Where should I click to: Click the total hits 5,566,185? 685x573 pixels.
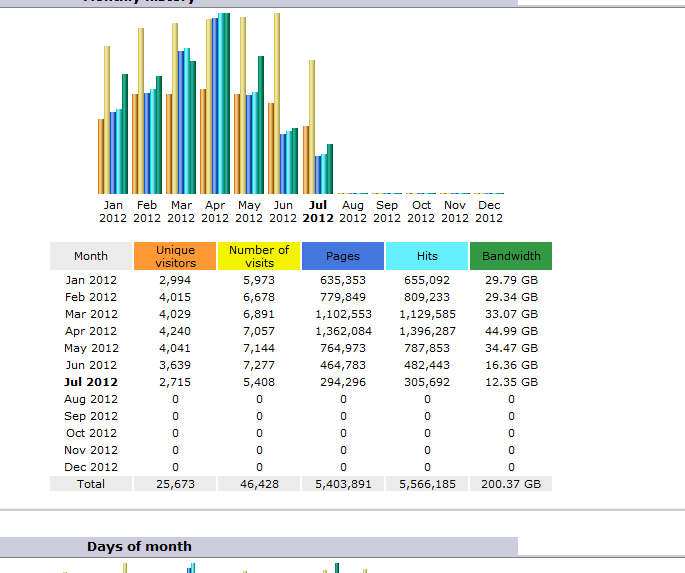click(x=427, y=484)
